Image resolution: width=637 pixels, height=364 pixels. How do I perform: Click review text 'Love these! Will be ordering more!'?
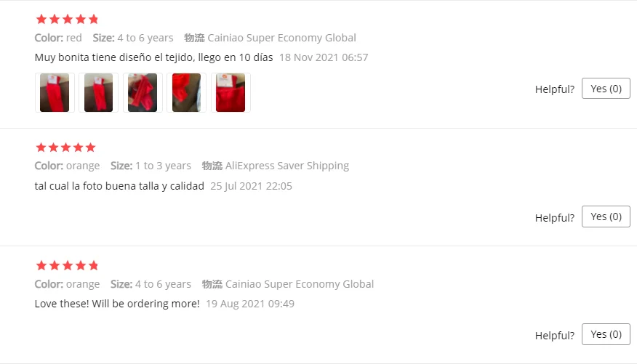[117, 304]
